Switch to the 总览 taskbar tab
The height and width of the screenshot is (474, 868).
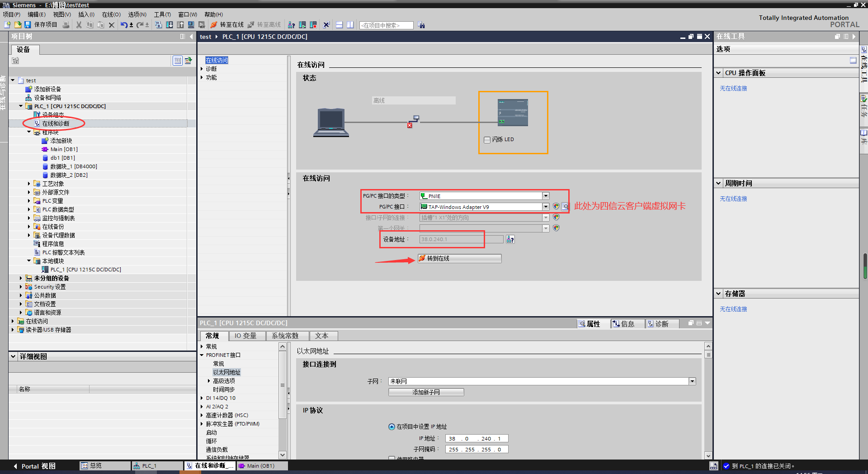click(x=105, y=465)
